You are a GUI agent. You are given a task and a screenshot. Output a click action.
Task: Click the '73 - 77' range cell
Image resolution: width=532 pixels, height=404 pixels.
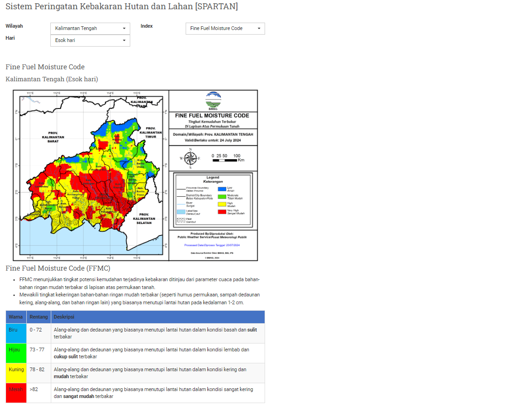point(39,353)
